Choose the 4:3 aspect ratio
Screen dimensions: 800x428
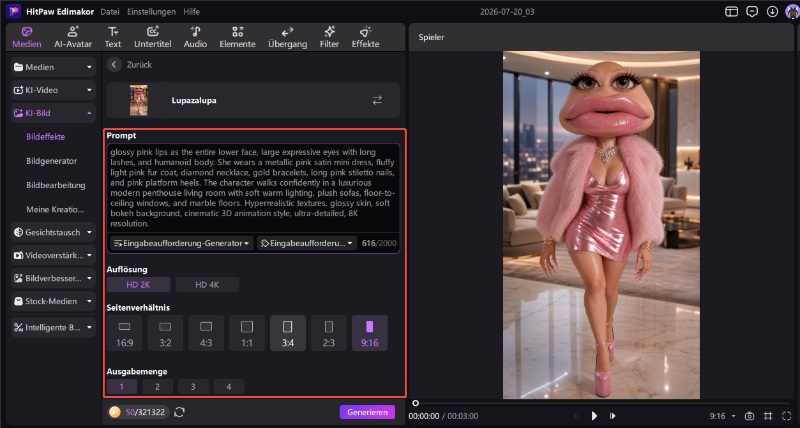coord(206,333)
